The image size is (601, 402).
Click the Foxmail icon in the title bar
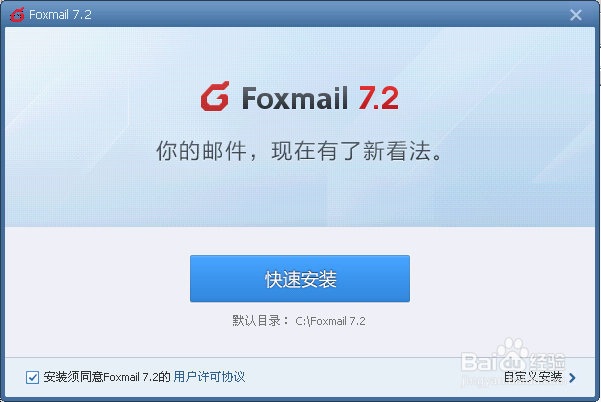pyautogui.click(x=17, y=15)
